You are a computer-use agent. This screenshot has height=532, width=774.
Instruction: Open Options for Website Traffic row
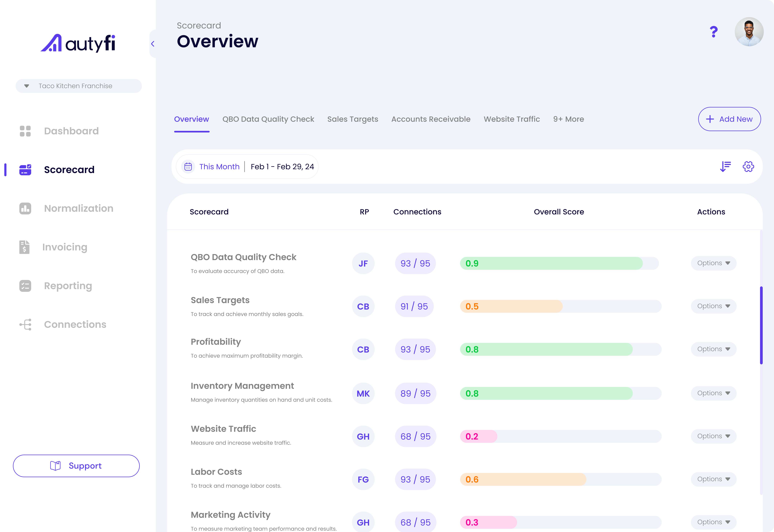tap(714, 436)
